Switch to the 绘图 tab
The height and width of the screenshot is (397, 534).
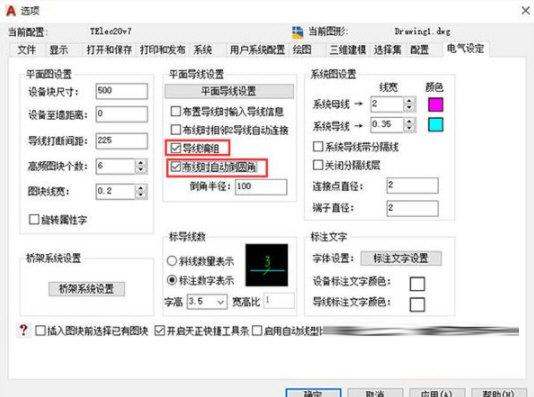click(302, 50)
